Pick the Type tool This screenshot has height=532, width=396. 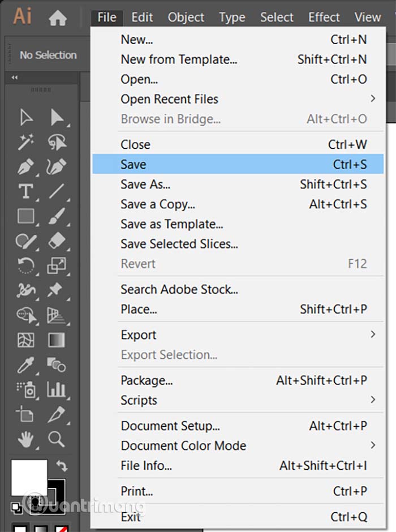[x=26, y=191]
